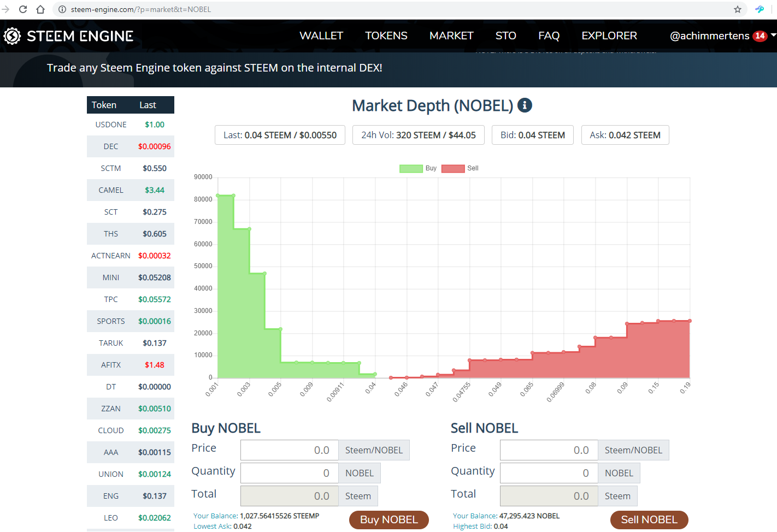View site information icon in address bar
The width and height of the screenshot is (777, 532).
tap(62, 9)
